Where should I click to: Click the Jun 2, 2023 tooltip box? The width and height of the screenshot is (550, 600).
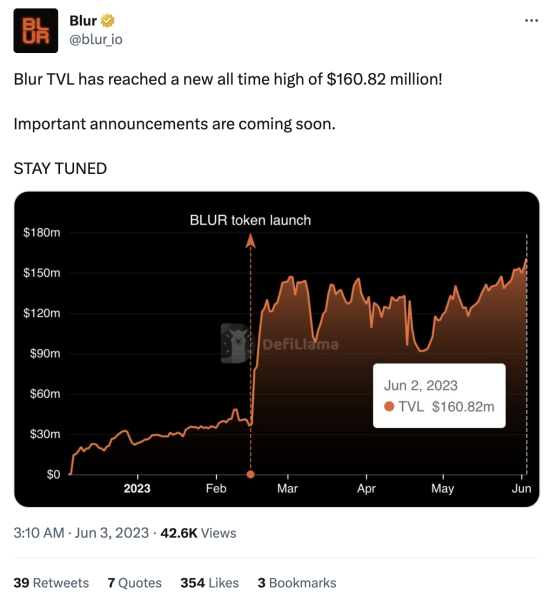pos(439,396)
